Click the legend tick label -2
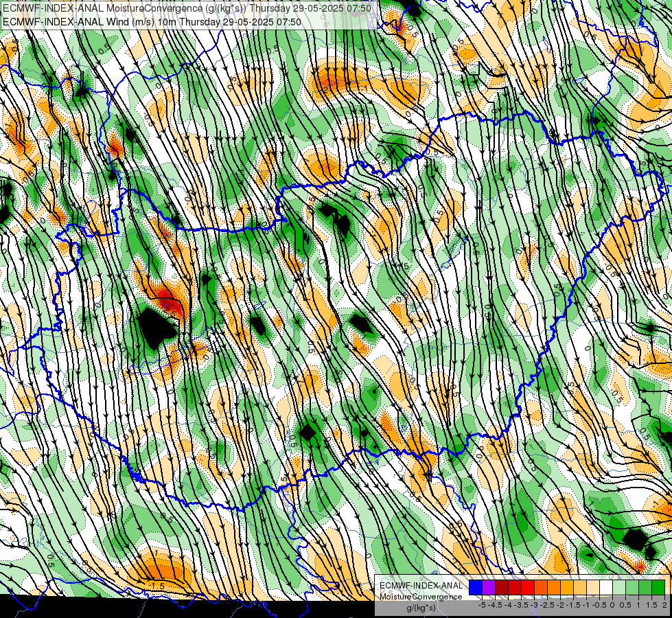 tap(560, 605)
